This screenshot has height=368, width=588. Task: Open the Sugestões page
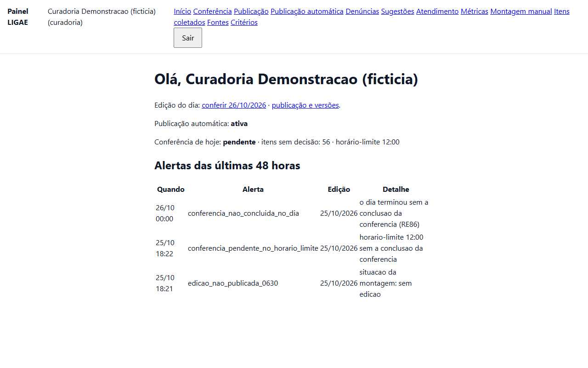pyautogui.click(x=398, y=11)
